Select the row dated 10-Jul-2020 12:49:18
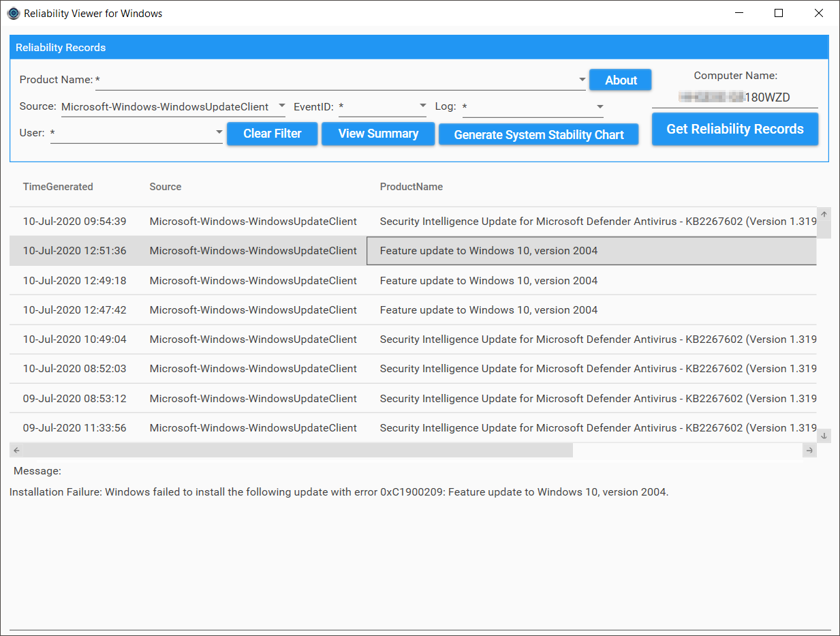The image size is (840, 636). tap(413, 280)
